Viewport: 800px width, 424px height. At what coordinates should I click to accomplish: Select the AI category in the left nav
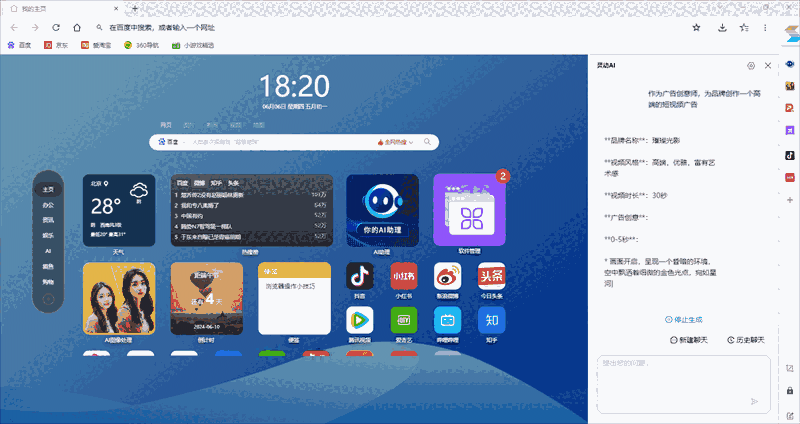point(48,251)
